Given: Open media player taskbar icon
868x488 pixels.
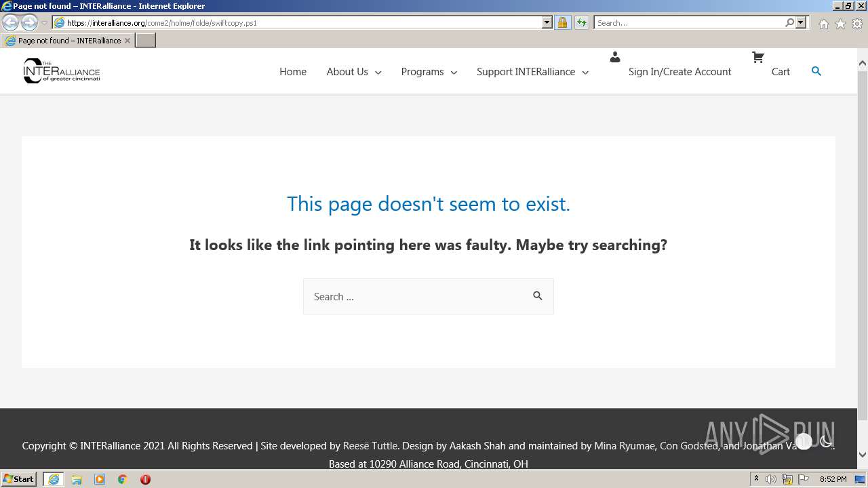Looking at the screenshot, I should pos(100,479).
